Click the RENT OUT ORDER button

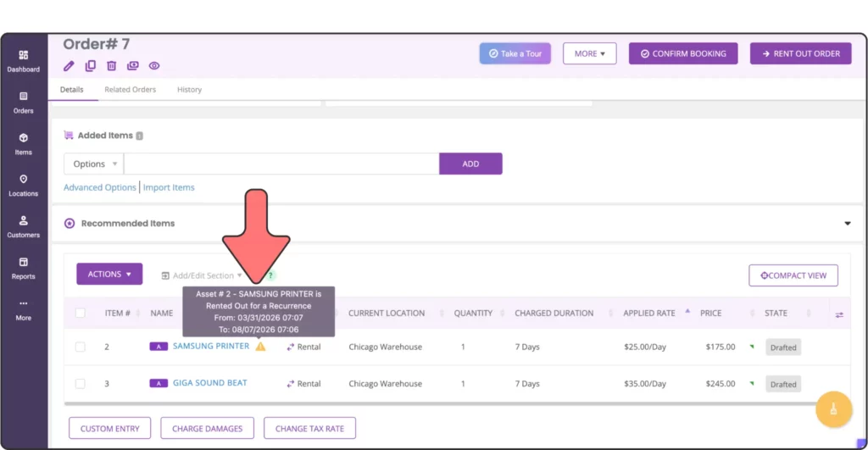coord(800,53)
